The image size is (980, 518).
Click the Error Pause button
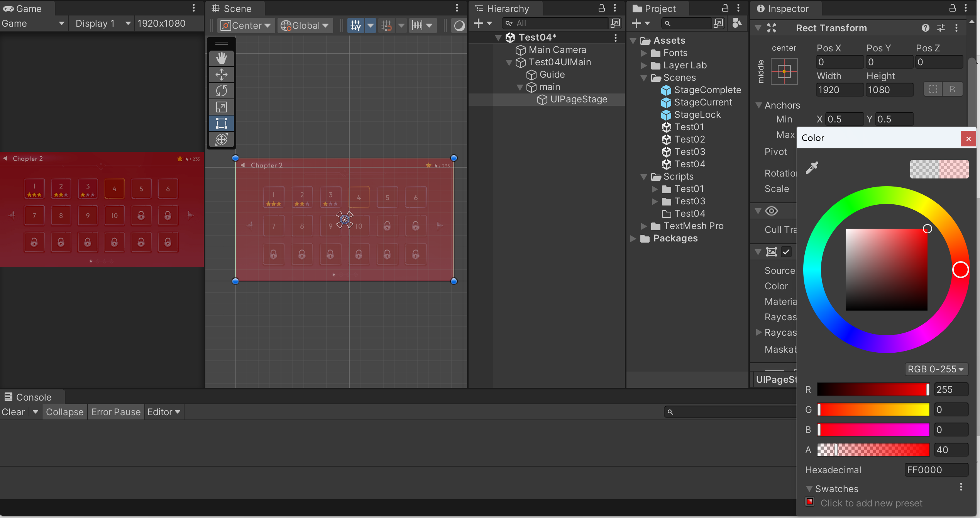(x=116, y=412)
